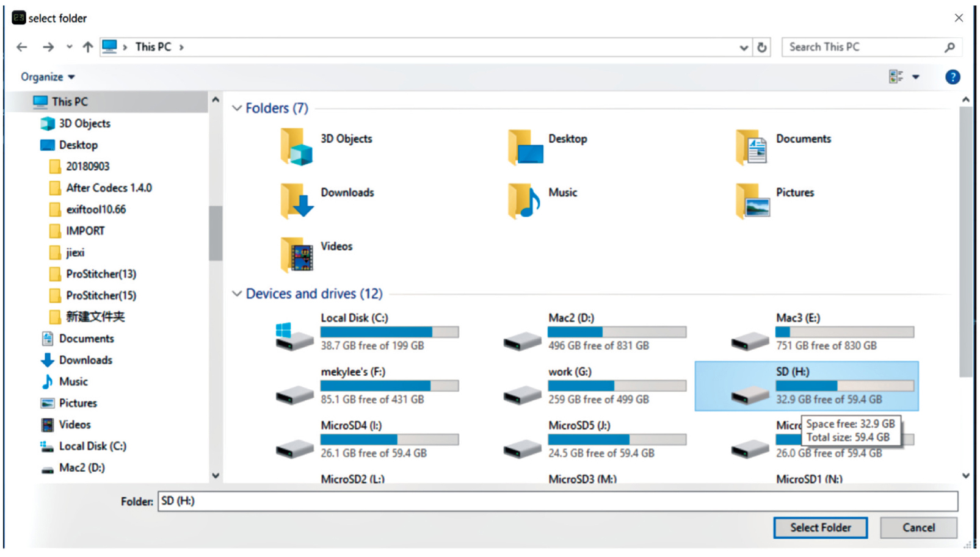Open the blue Help icon

(x=952, y=77)
